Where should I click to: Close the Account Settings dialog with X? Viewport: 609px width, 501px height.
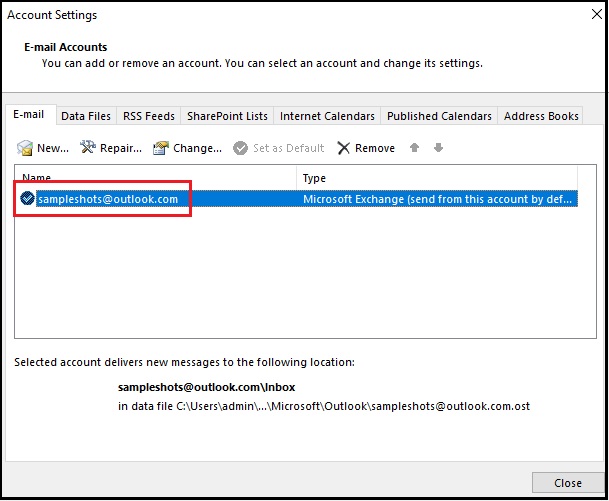pyautogui.click(x=597, y=14)
